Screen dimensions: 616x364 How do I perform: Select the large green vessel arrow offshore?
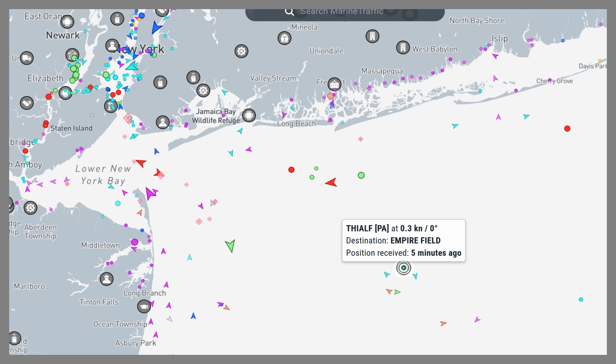(230, 246)
